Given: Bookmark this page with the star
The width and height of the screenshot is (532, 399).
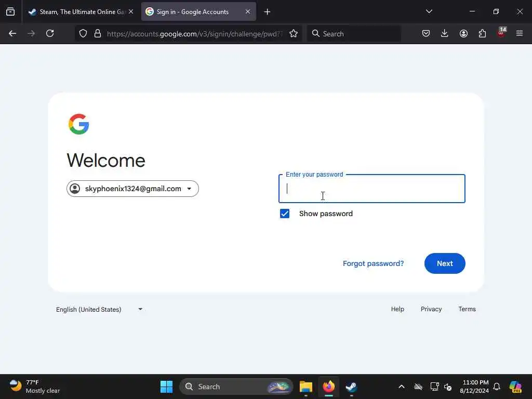Looking at the screenshot, I should click(294, 34).
